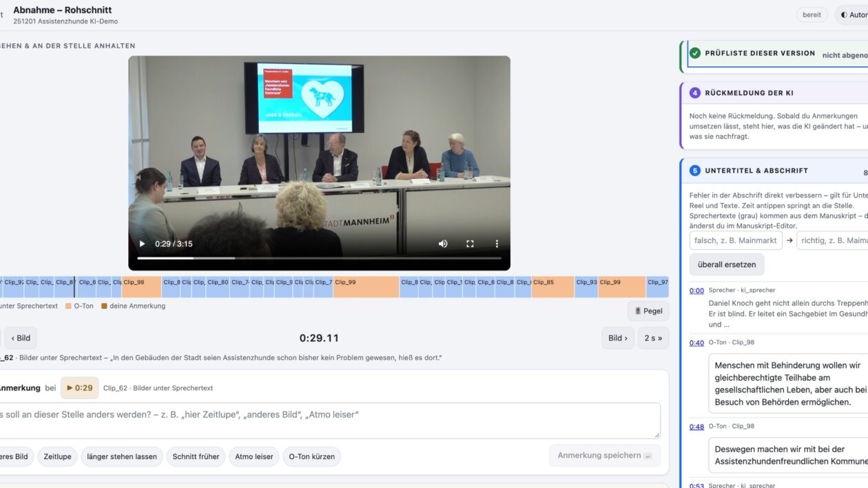The width and height of the screenshot is (868, 488).
Task: Click the richtig replacement input field
Action: click(832, 241)
